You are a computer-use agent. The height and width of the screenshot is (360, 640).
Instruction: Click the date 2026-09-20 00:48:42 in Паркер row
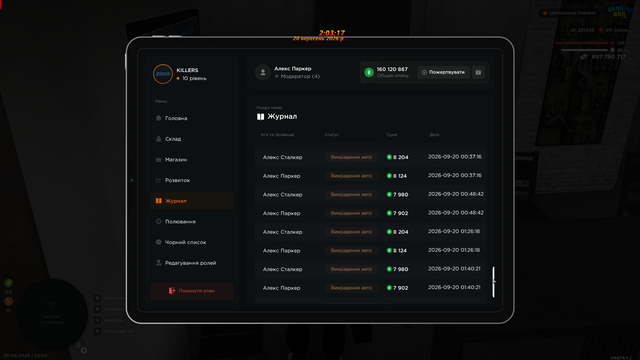click(456, 213)
